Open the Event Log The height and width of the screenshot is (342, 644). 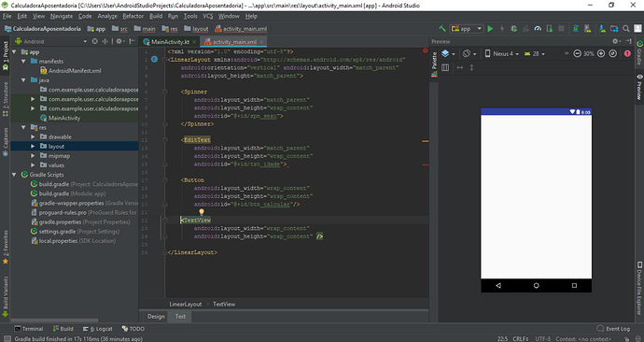point(613,328)
